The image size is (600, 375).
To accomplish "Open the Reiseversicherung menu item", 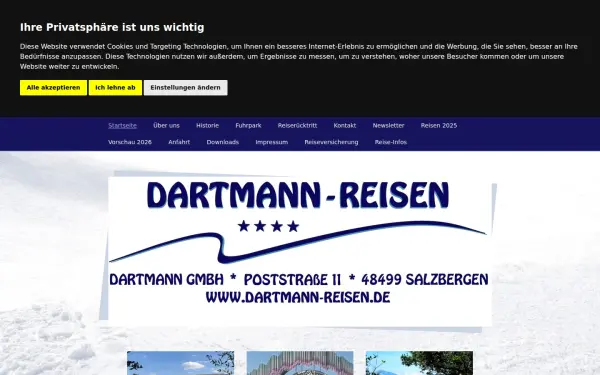I will [x=331, y=142].
